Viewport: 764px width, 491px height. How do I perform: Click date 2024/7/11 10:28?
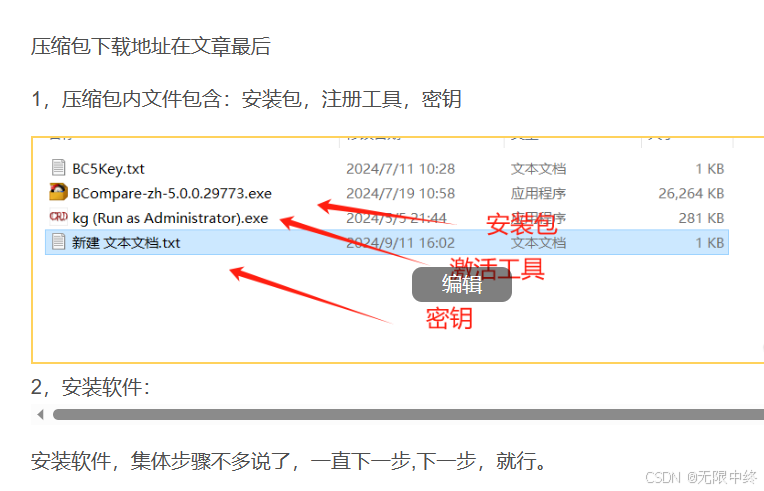pyautogui.click(x=401, y=169)
